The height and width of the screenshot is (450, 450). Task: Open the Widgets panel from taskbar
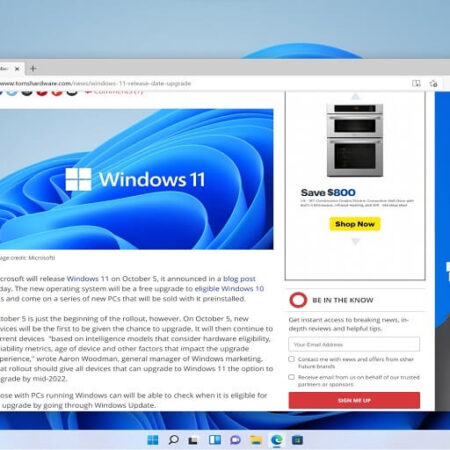point(215,440)
